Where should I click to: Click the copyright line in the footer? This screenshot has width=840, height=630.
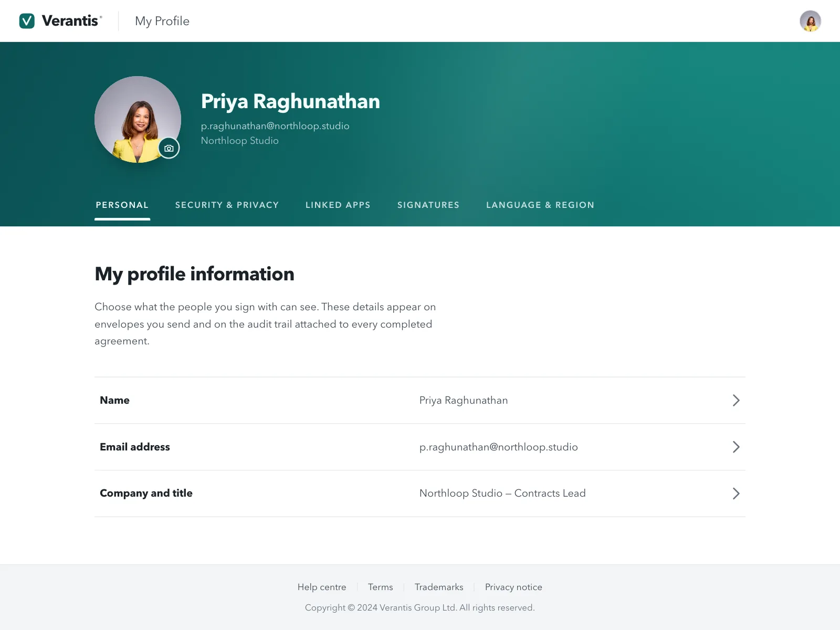420,607
